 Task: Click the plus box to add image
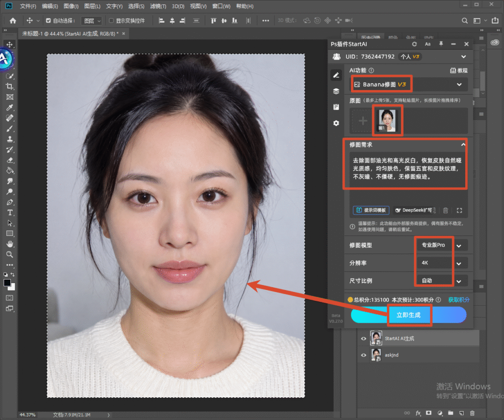click(x=363, y=121)
